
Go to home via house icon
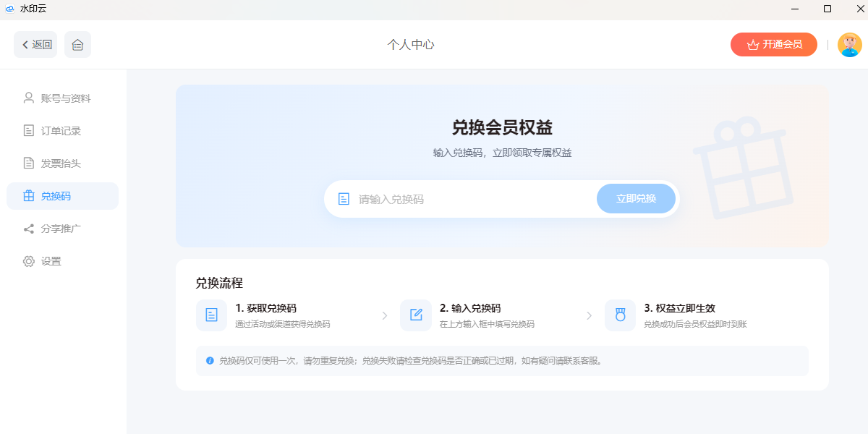(77, 45)
